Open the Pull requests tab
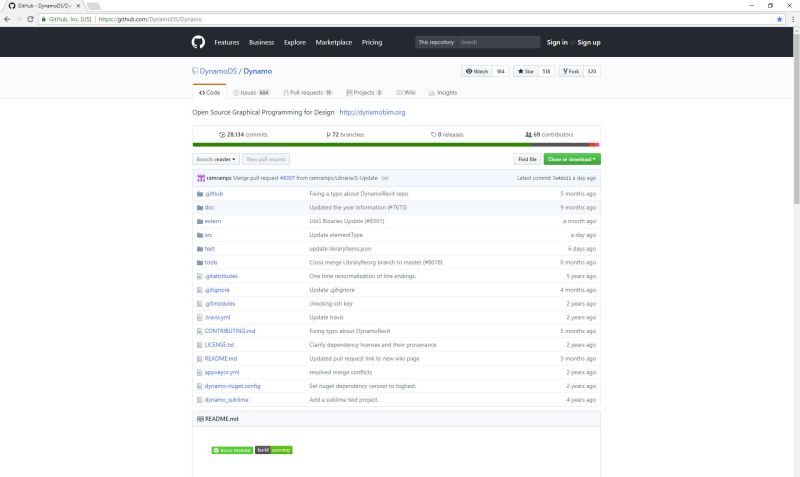This screenshot has height=477, width=800. [x=308, y=92]
